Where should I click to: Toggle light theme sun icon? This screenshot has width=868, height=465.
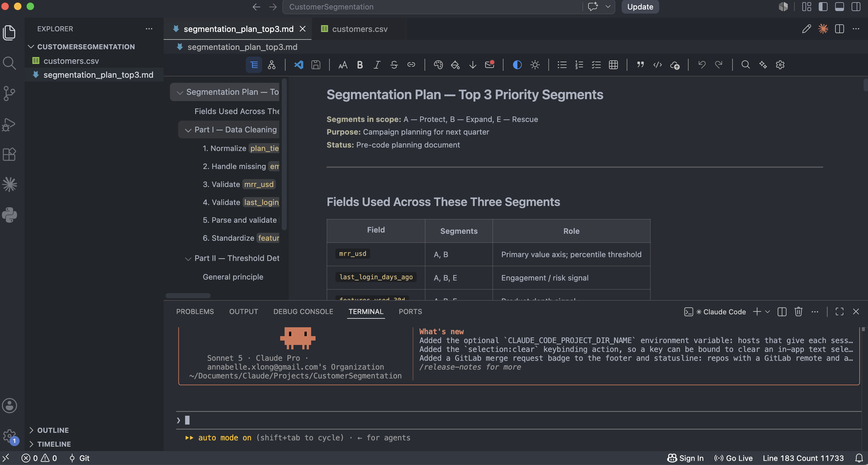(535, 65)
